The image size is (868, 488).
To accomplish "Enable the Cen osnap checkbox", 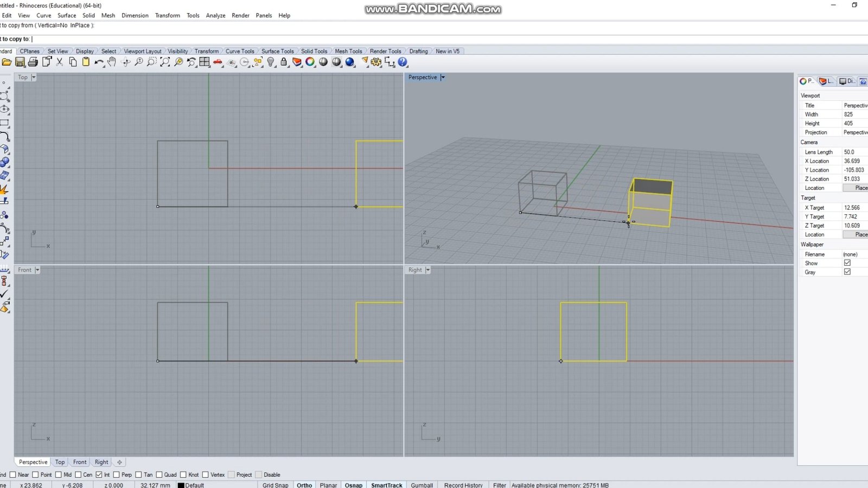I will [x=78, y=474].
